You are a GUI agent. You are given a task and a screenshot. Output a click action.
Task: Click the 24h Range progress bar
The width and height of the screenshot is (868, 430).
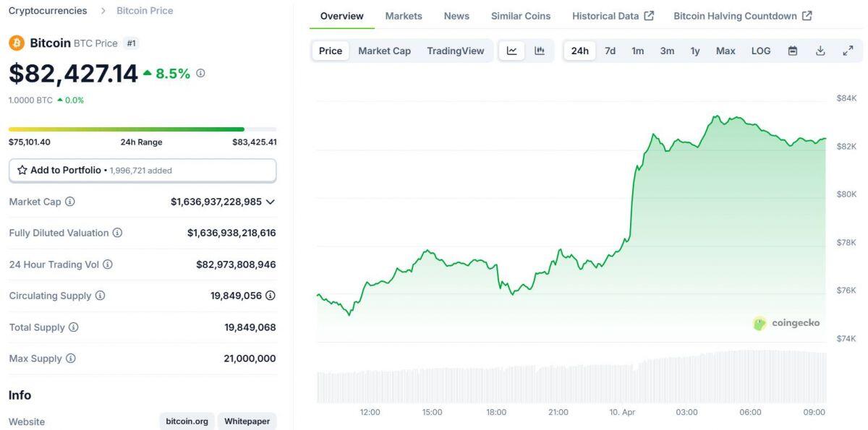tap(142, 129)
